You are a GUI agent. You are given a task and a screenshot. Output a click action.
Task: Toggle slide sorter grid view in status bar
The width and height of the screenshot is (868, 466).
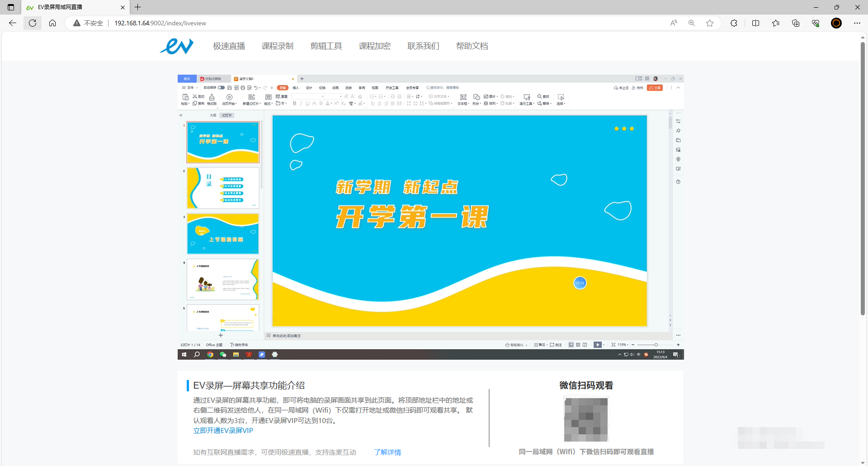pos(578,345)
